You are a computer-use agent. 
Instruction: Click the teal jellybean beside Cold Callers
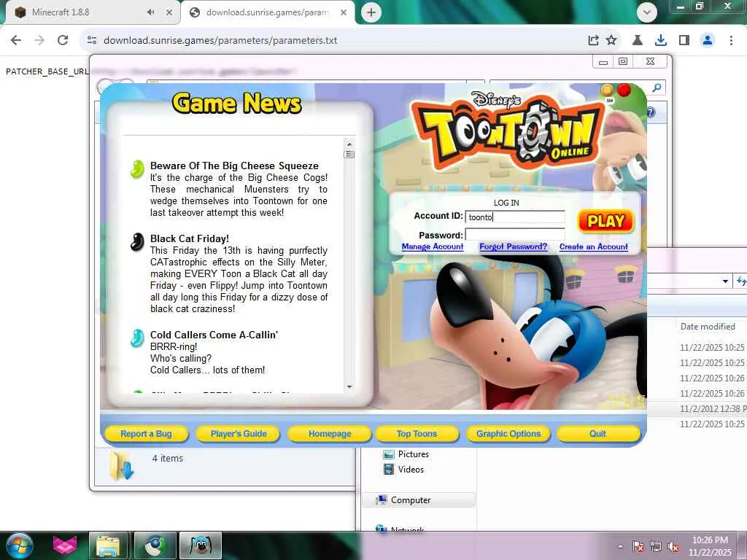(137, 338)
